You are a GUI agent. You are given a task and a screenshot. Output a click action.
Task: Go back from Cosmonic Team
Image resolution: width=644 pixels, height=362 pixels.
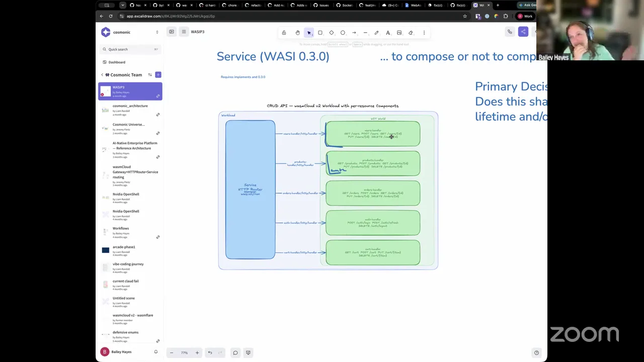tap(102, 75)
